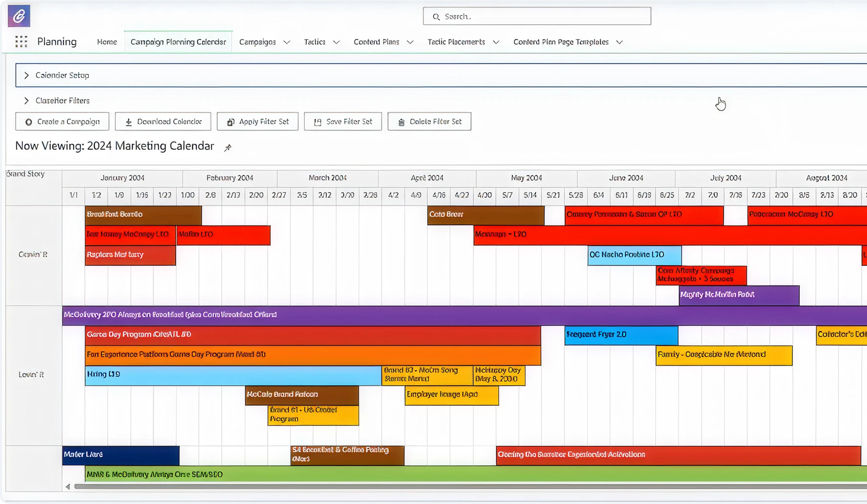
Task: Click the Delete Filter Set trash icon
Action: (401, 122)
